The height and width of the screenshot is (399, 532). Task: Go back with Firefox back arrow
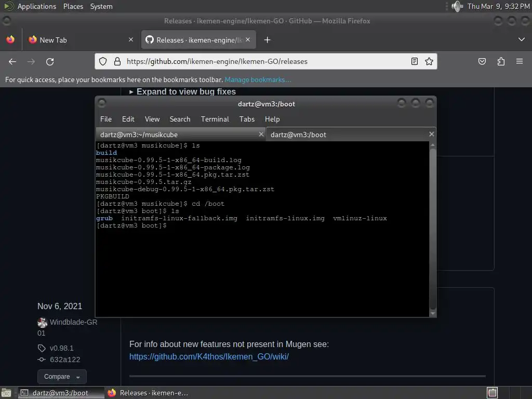tap(12, 61)
